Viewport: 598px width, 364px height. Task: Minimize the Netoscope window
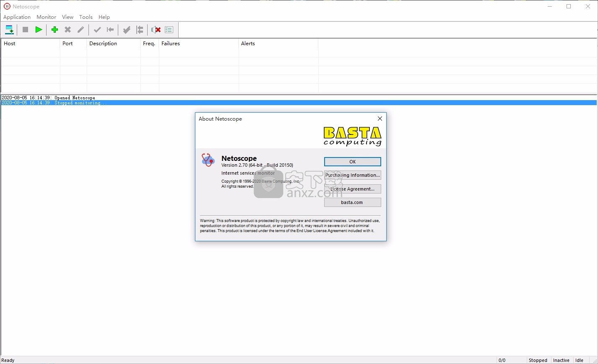550,6
